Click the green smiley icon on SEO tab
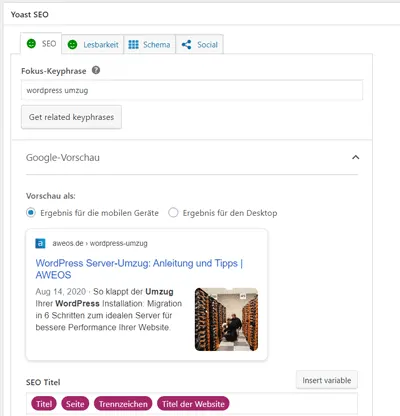Screen dimensions: 400x416 point(31,44)
